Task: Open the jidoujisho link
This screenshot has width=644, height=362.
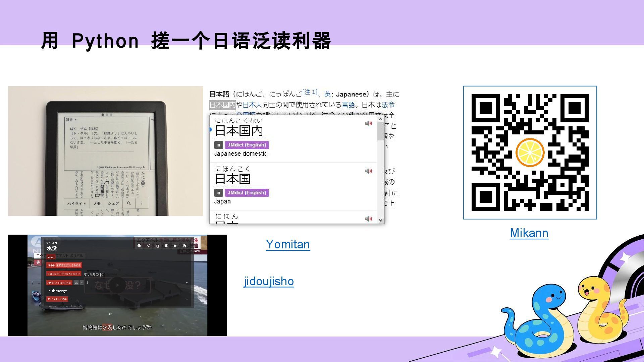Action: (269, 281)
